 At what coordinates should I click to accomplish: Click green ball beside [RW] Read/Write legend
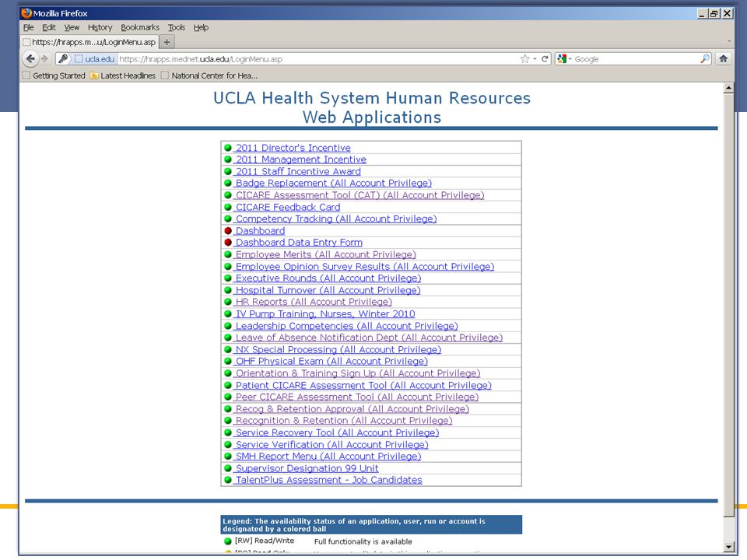click(228, 541)
